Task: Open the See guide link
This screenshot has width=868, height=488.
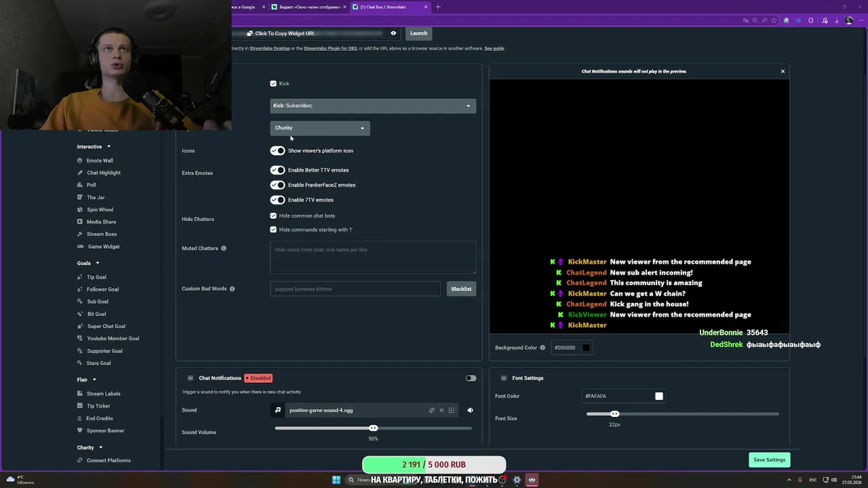Action: (x=494, y=48)
